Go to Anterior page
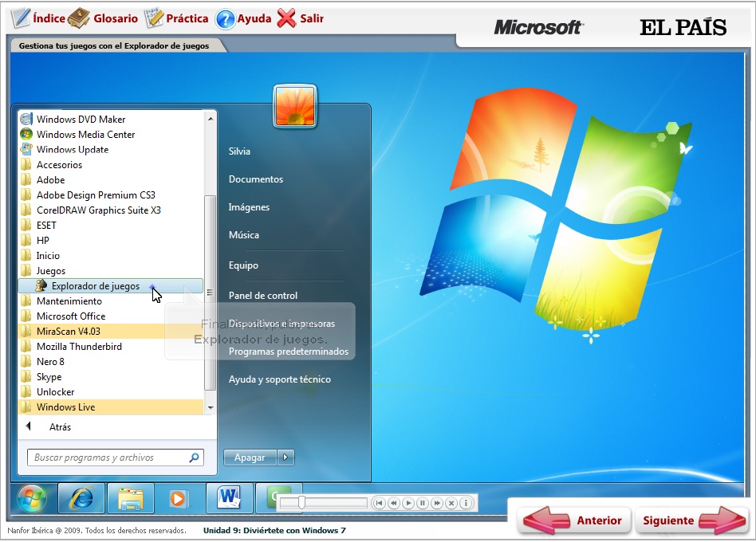 click(573, 520)
